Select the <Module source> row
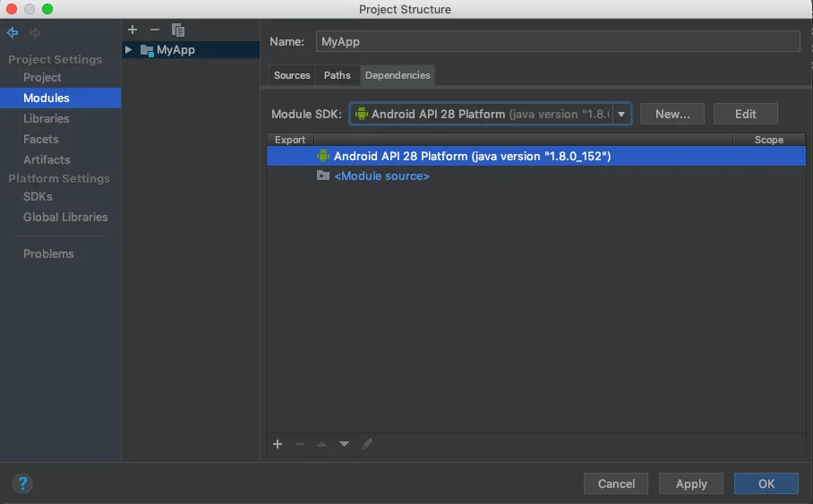 pos(536,175)
